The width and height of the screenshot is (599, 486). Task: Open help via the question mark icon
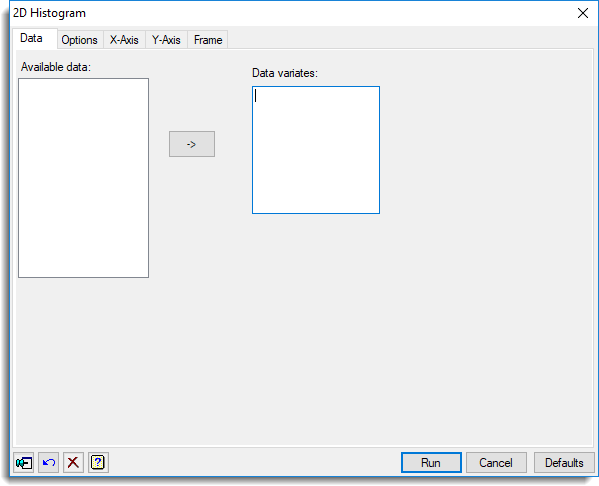(98, 463)
